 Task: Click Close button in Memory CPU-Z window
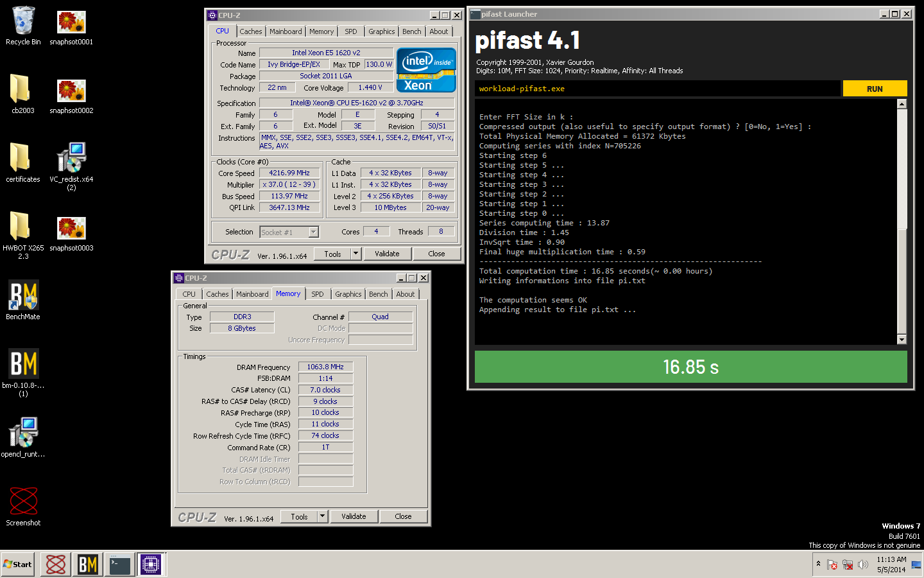pyautogui.click(x=403, y=516)
